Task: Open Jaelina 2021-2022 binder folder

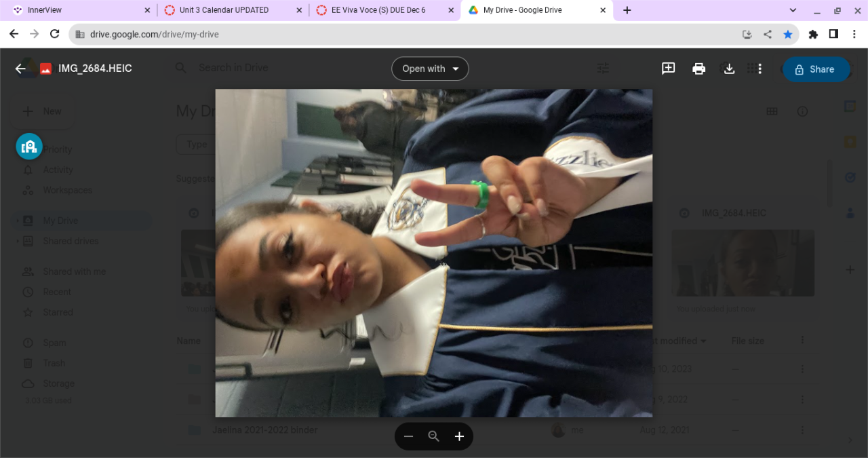Action: [x=265, y=430]
